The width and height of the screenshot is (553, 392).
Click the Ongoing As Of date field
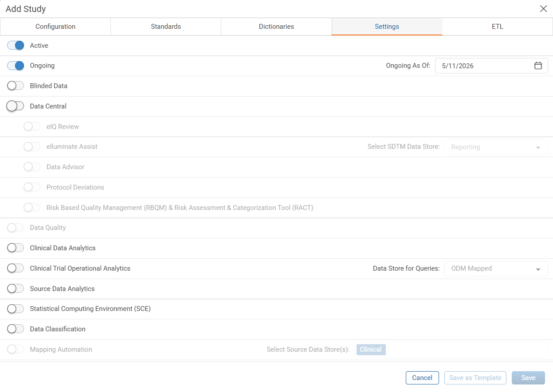(x=491, y=66)
